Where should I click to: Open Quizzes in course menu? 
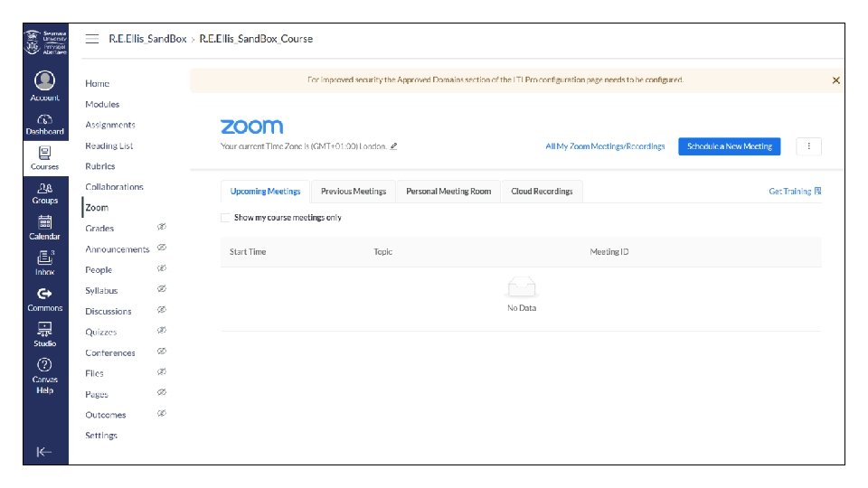pyautogui.click(x=100, y=333)
